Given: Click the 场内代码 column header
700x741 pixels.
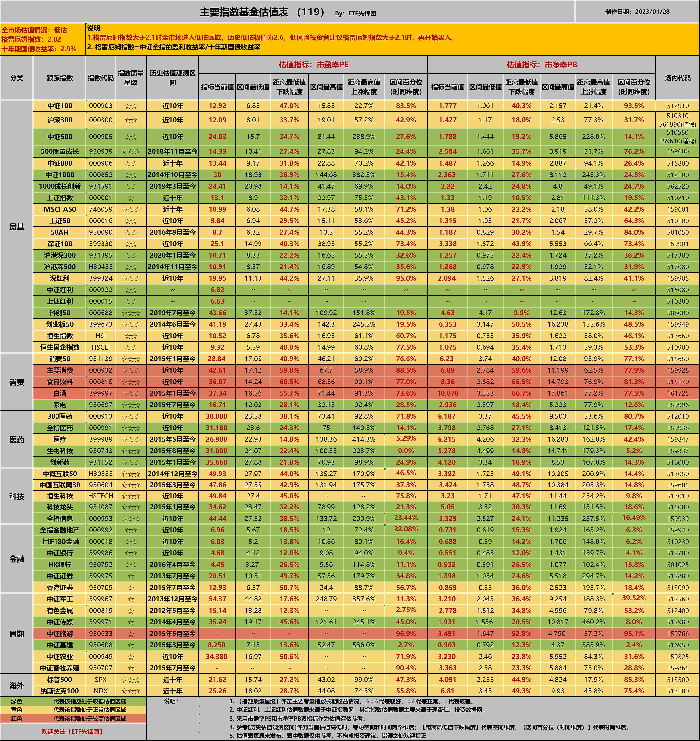Looking at the screenshot, I should pos(677,78).
